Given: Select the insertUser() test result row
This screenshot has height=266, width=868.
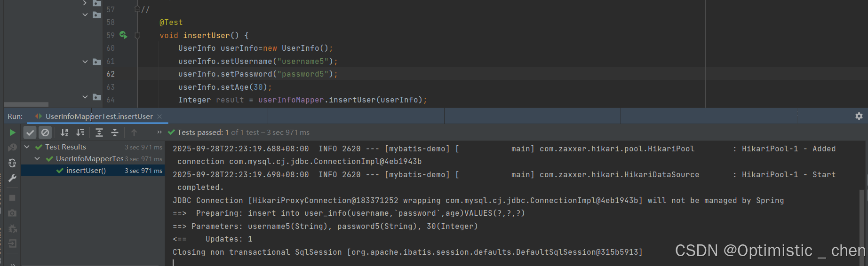Looking at the screenshot, I should coord(93,171).
